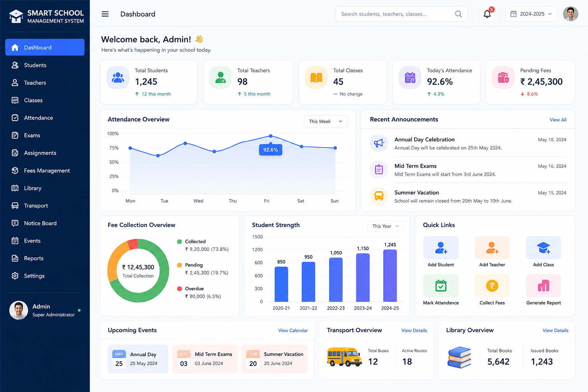
Task: Open the Annual Day 25 May event card
Action: tap(138, 359)
